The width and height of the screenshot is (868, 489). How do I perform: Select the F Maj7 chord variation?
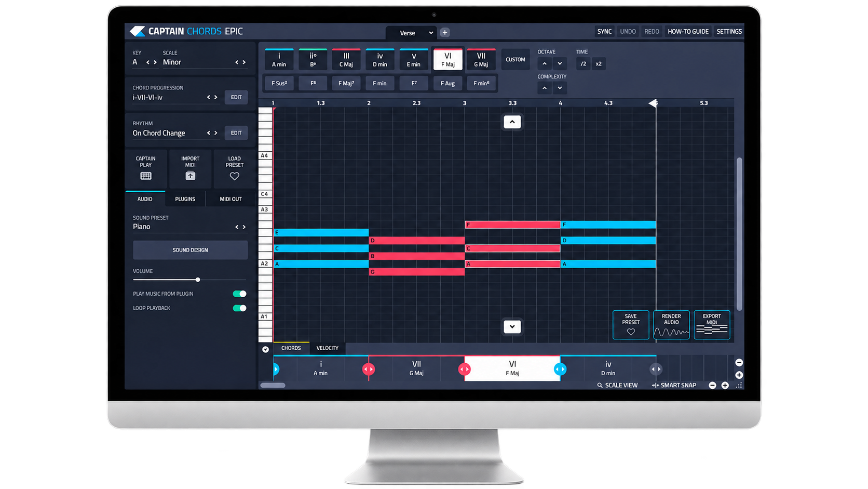pos(346,83)
